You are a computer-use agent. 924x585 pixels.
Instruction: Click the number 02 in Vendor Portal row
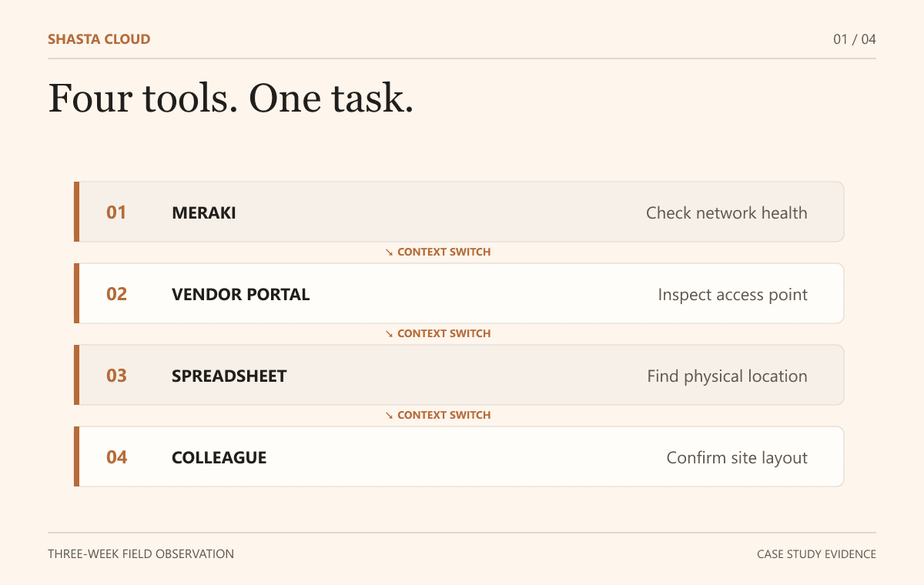pyautogui.click(x=116, y=294)
